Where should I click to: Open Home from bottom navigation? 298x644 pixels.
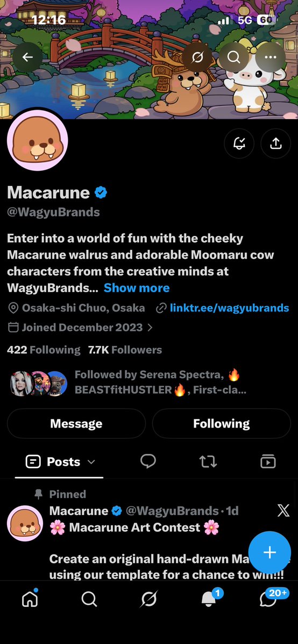(x=29, y=599)
